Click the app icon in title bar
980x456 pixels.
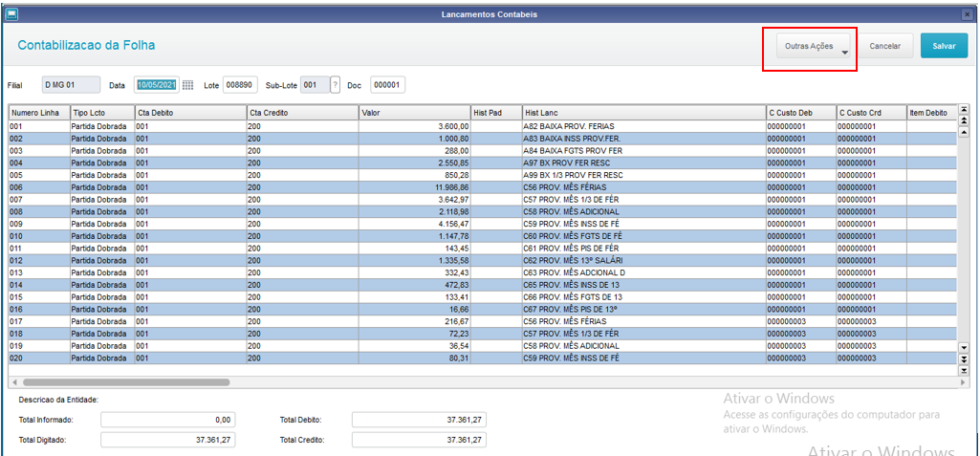11,13
